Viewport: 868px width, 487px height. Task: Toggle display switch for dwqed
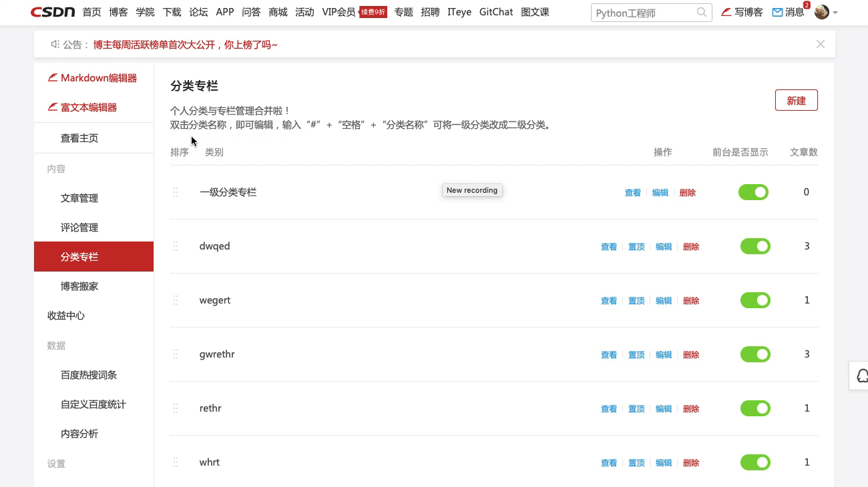click(x=755, y=246)
